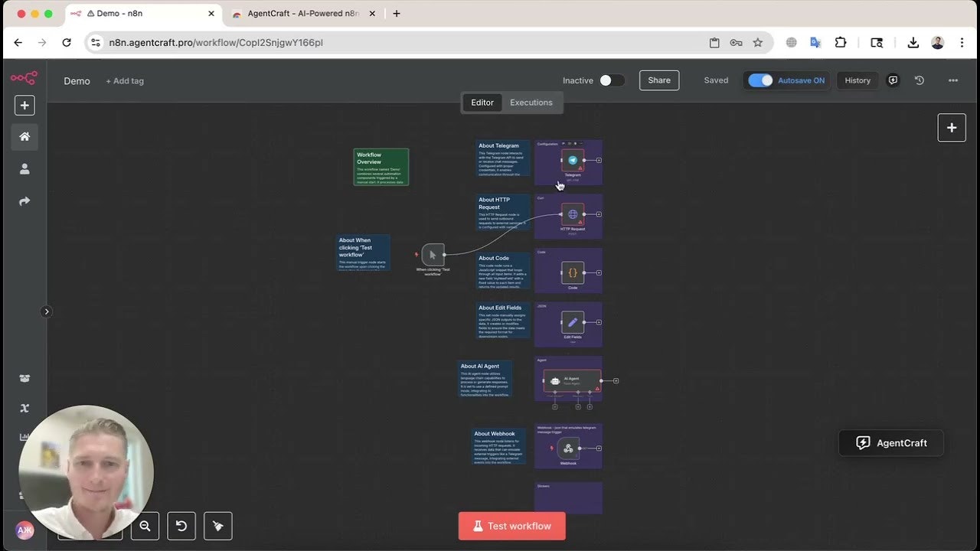Activate the workflow with the Inactive toggle
Viewport: 980px width, 551px height.
[610, 80]
